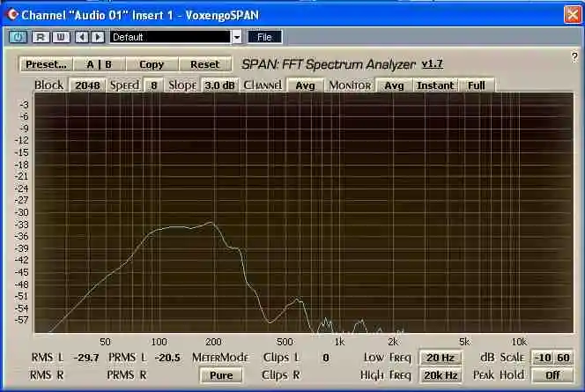Enable the Write automation W button

pyautogui.click(x=61, y=37)
